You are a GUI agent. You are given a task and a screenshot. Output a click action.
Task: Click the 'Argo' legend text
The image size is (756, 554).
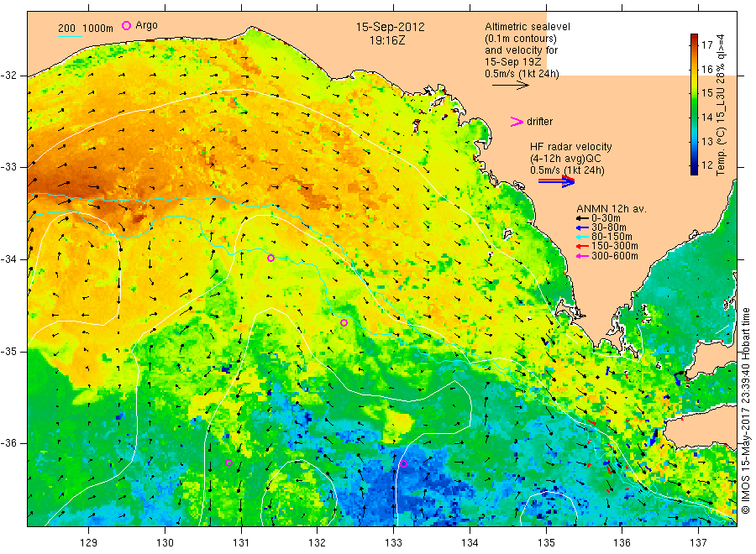tap(146, 25)
